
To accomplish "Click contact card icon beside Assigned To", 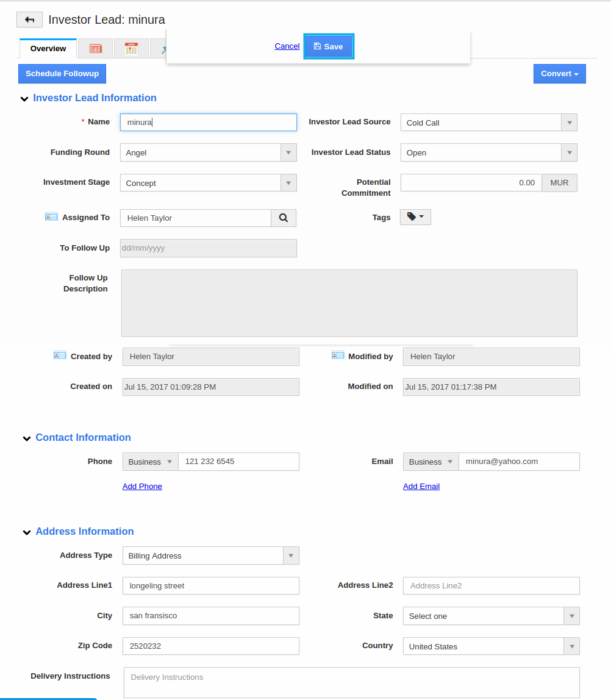I will click(51, 217).
